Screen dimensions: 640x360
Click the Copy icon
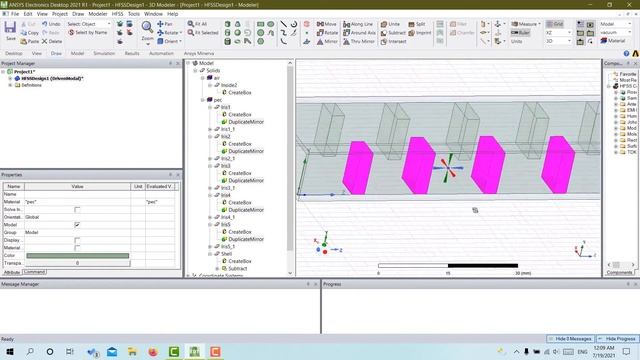click(29, 33)
